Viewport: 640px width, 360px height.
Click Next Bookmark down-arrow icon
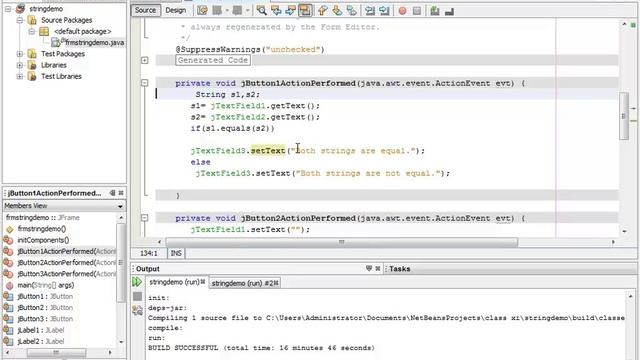337,11
